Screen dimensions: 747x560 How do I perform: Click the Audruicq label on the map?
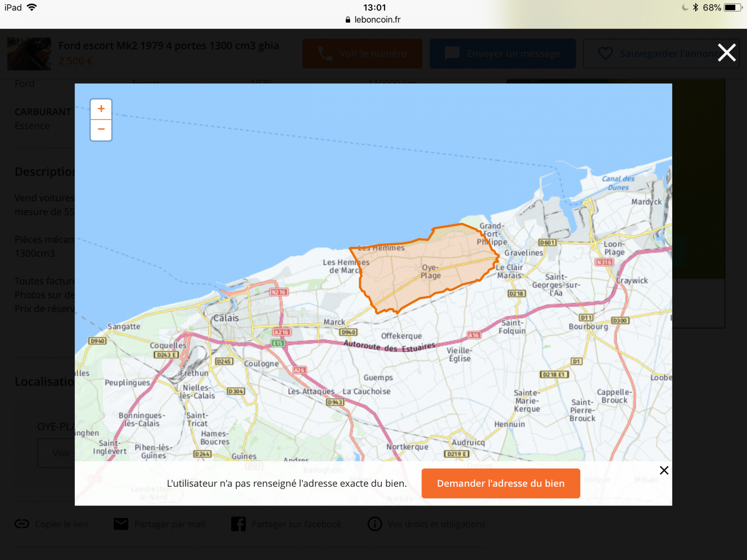click(x=468, y=442)
